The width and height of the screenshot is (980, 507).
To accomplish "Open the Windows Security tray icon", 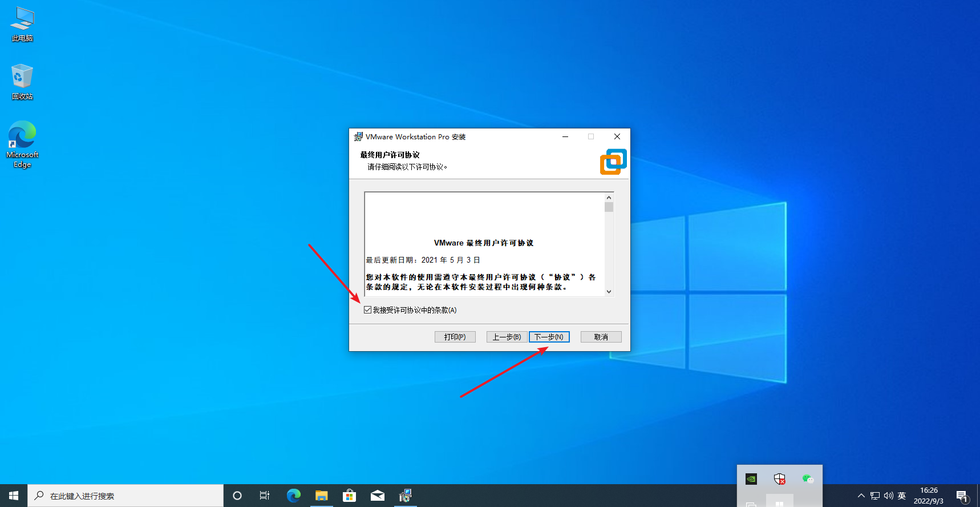I will point(780,479).
